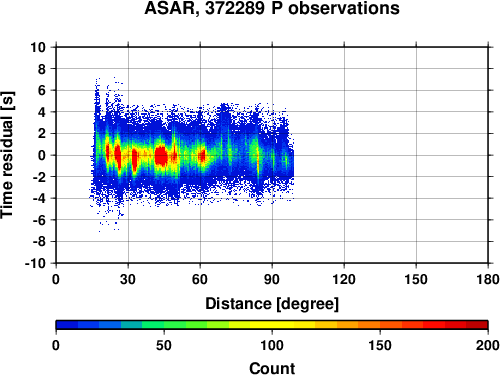
Task: Click the empty plot area near 150 degrees
Action: [416, 155]
